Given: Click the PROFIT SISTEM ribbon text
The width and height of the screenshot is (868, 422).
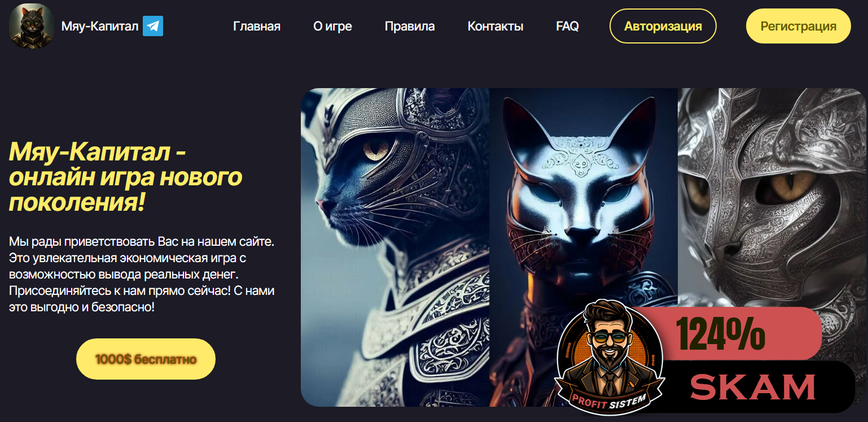Looking at the screenshot, I should (609, 399).
